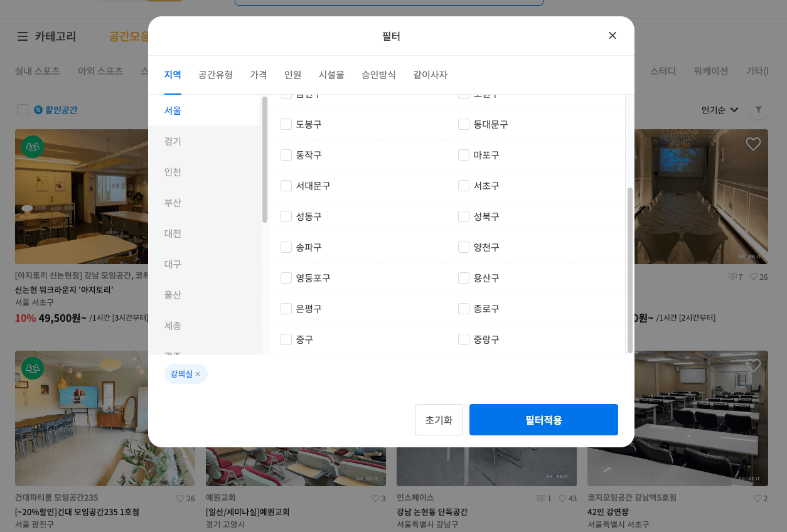Click the 할인공간 discount badge icon
787x532 pixels.
38,110
